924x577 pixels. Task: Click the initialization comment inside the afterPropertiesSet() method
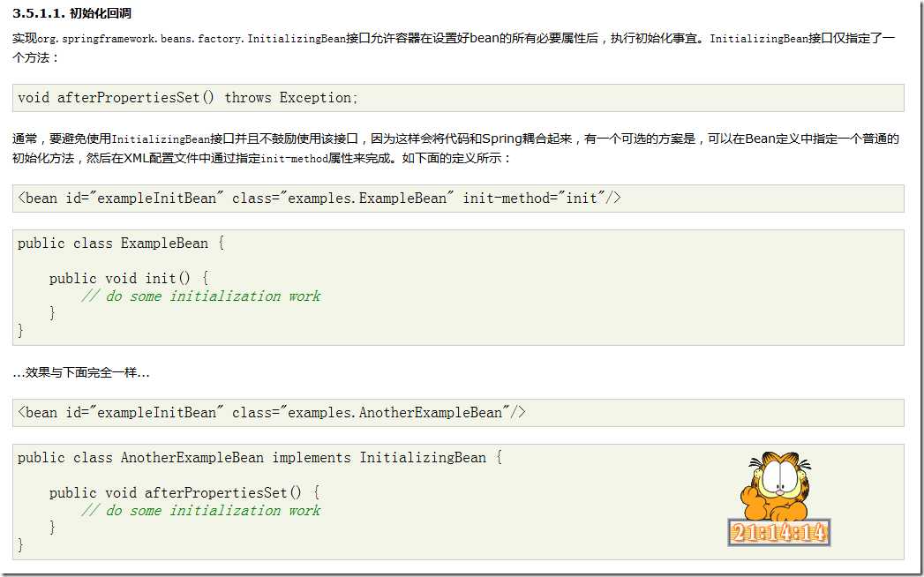point(201,511)
